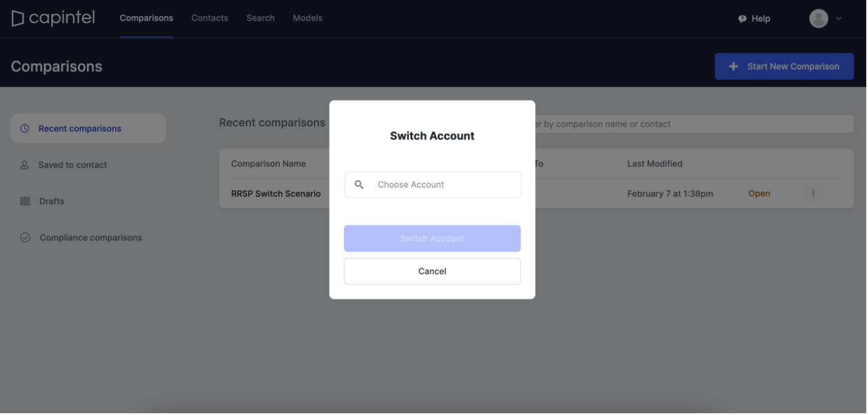
Task: Click the Switch Account button
Action: pyautogui.click(x=432, y=239)
